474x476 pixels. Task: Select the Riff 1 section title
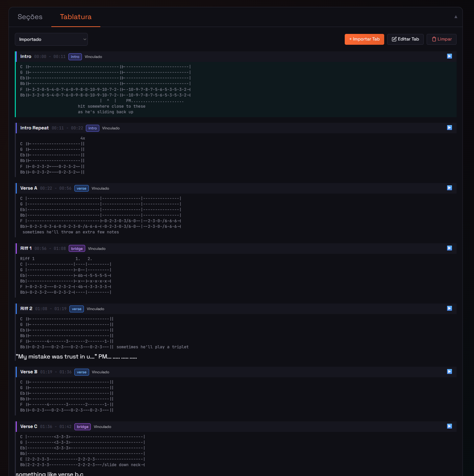pos(26,248)
